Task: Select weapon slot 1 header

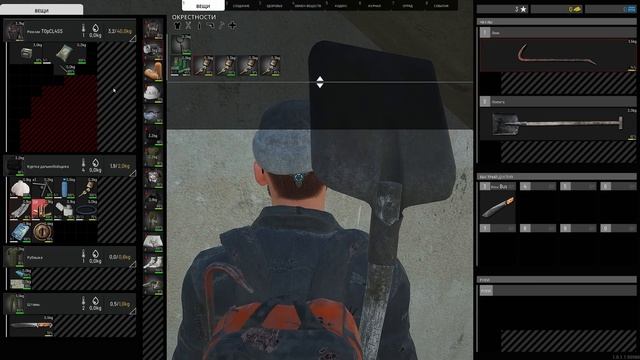Action: coord(558,33)
